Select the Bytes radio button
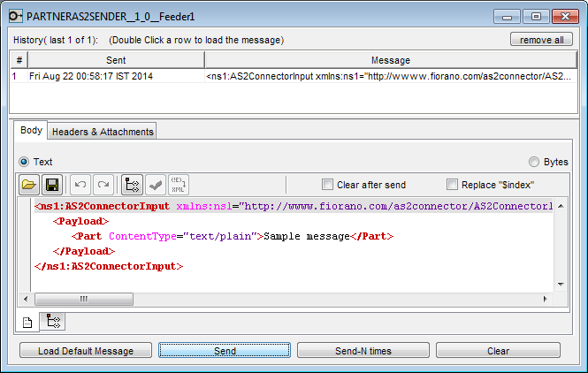This screenshot has width=588, height=373. tap(534, 162)
